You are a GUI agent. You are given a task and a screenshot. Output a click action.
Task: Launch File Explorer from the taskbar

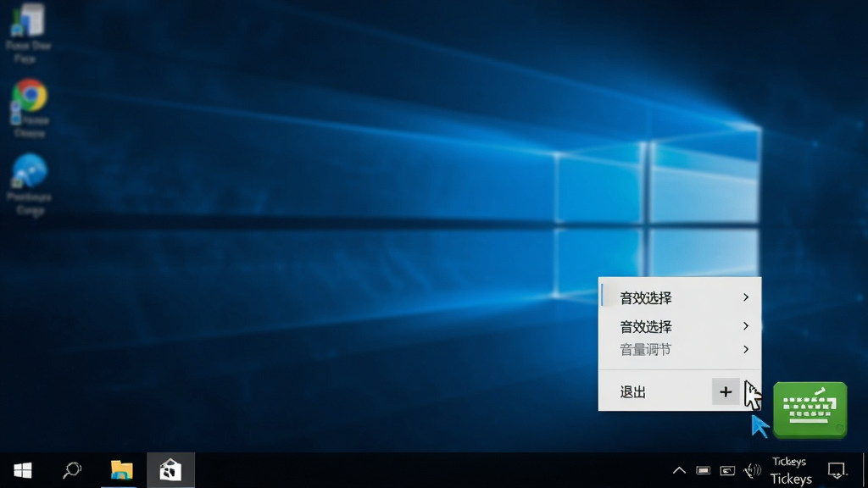point(121,470)
